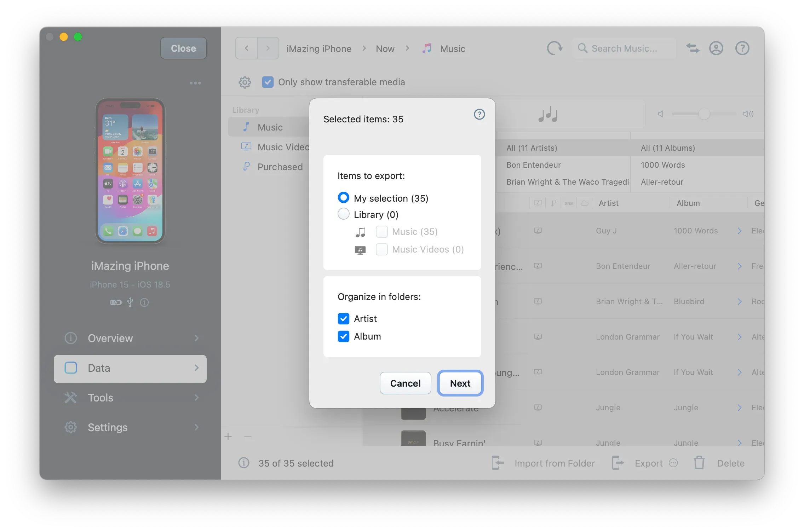Image resolution: width=804 pixels, height=532 pixels.
Task: Click the refresh icon left of the search bar
Action: [x=554, y=48]
